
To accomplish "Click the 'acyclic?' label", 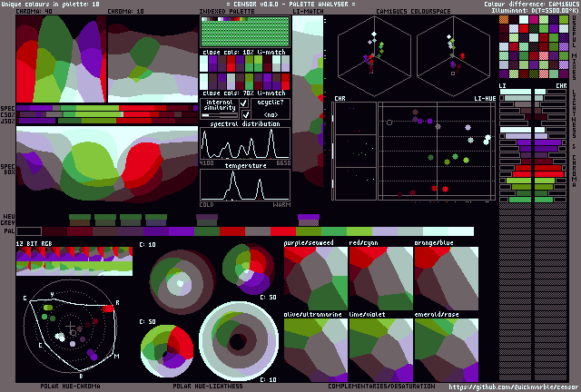I will coord(271,103).
